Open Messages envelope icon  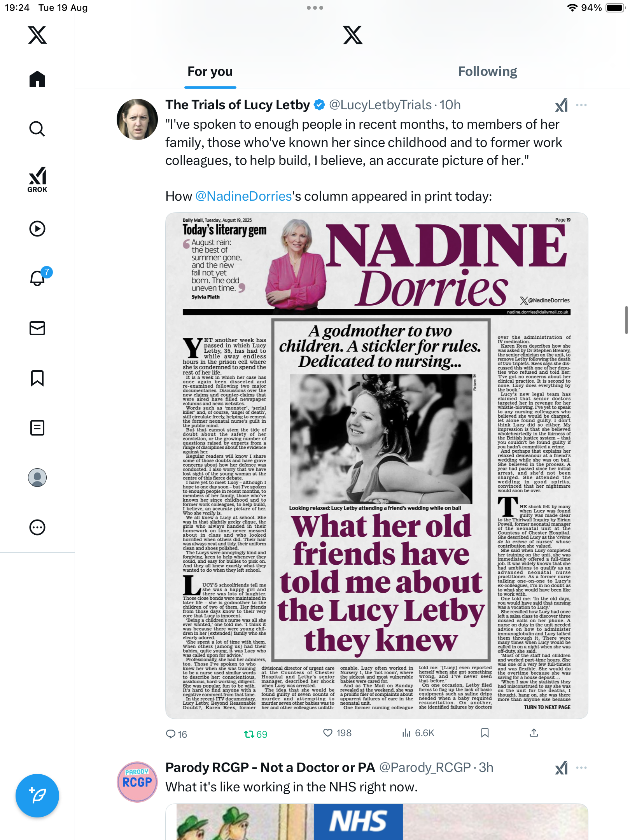37,328
